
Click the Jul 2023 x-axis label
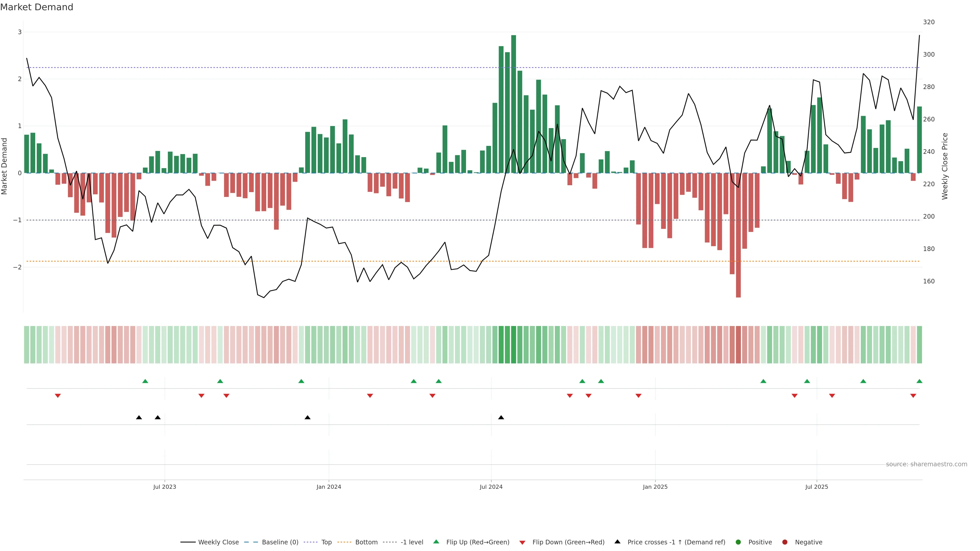click(164, 487)
